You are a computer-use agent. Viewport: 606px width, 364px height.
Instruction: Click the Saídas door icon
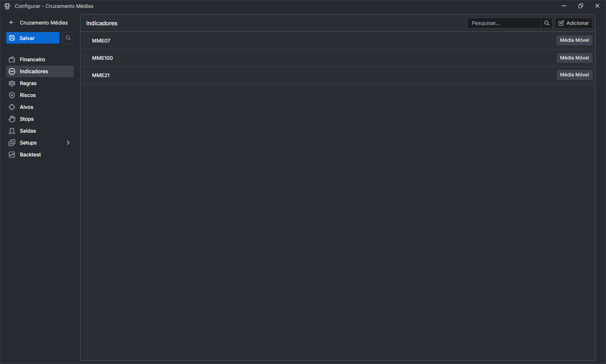[12, 131]
